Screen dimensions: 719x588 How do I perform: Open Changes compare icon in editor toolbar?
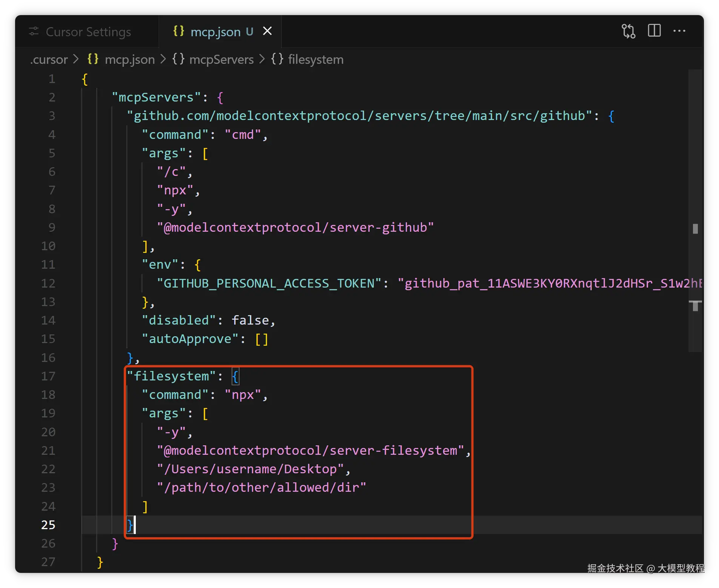628,31
